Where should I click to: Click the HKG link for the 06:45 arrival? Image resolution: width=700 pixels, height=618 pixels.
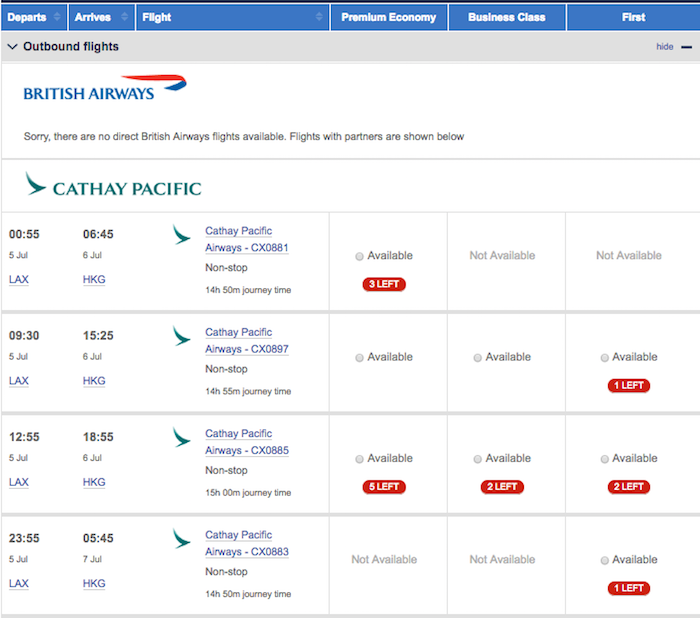point(94,280)
